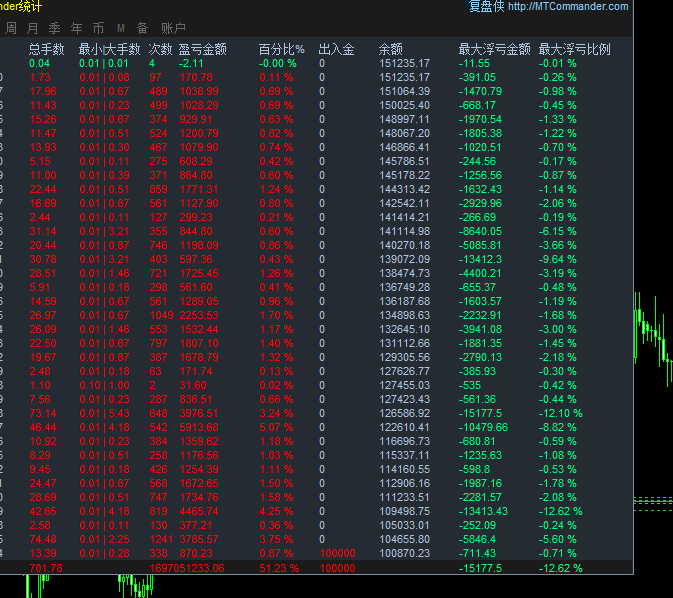Select max floating loss -13413.43
673x598 pixels.
point(483,511)
